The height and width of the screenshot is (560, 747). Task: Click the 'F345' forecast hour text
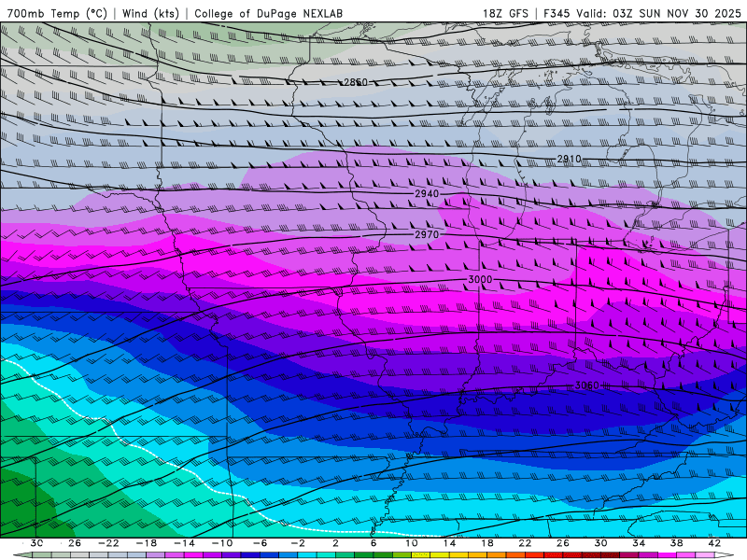click(x=557, y=13)
